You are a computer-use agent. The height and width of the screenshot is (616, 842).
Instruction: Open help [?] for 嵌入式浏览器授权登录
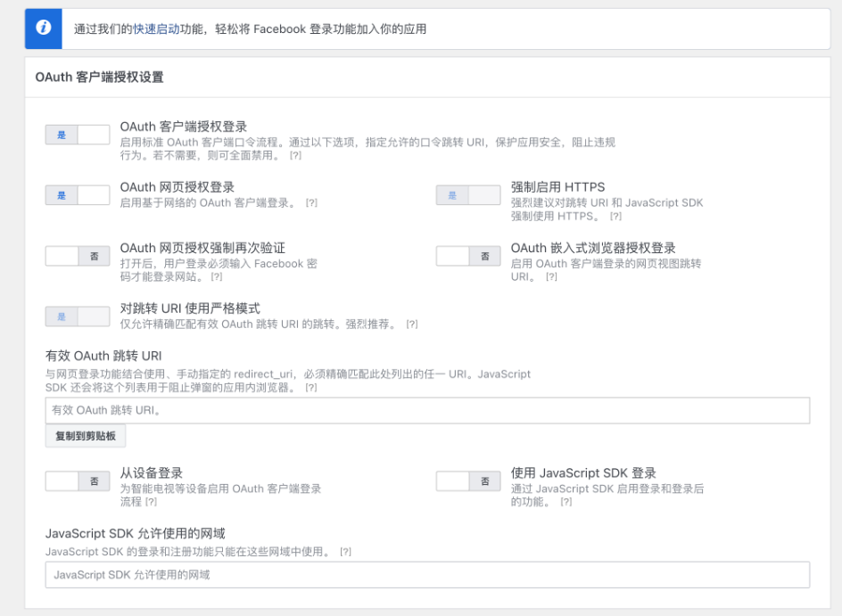pos(551,277)
